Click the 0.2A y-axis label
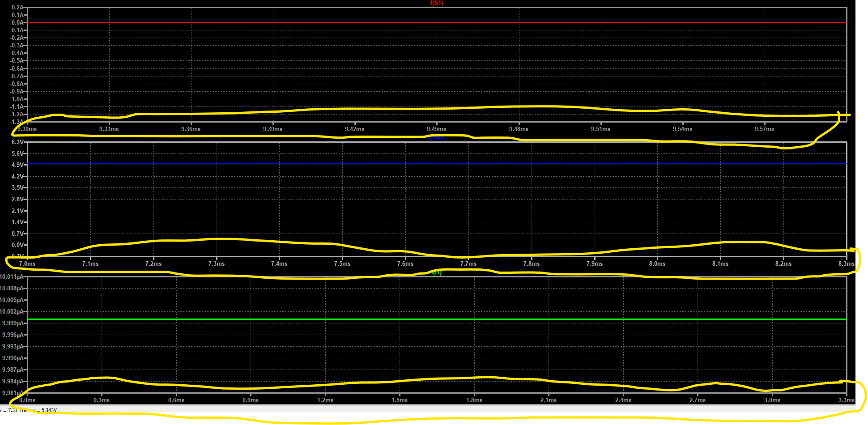This screenshot has height=425, width=868. (x=17, y=7)
